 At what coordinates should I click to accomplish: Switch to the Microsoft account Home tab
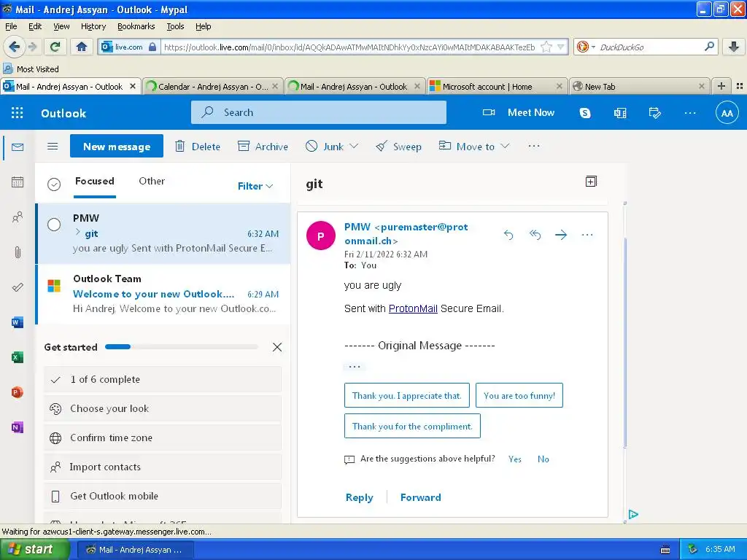coord(497,87)
